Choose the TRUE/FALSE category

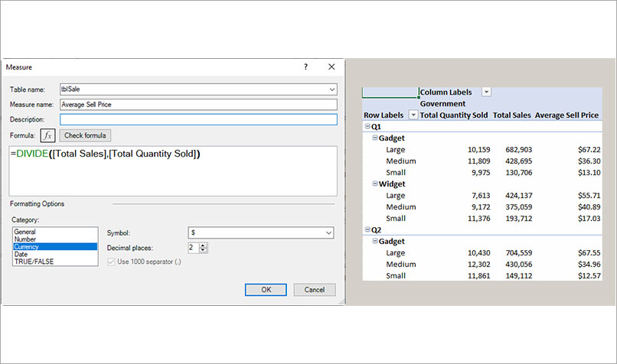tap(28, 262)
